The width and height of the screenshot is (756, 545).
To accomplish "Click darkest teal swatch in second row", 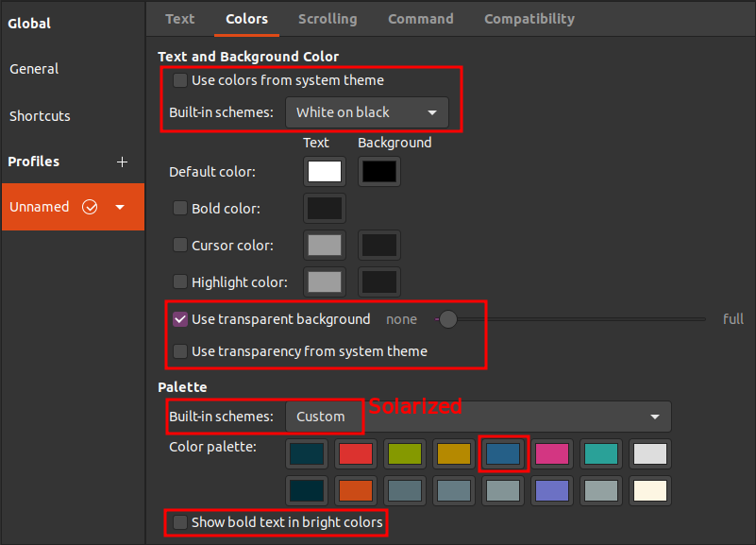I will pos(307,490).
